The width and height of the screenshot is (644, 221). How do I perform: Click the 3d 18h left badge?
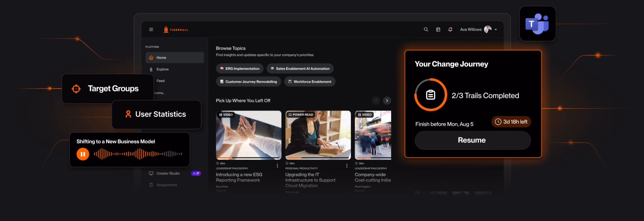tap(511, 122)
